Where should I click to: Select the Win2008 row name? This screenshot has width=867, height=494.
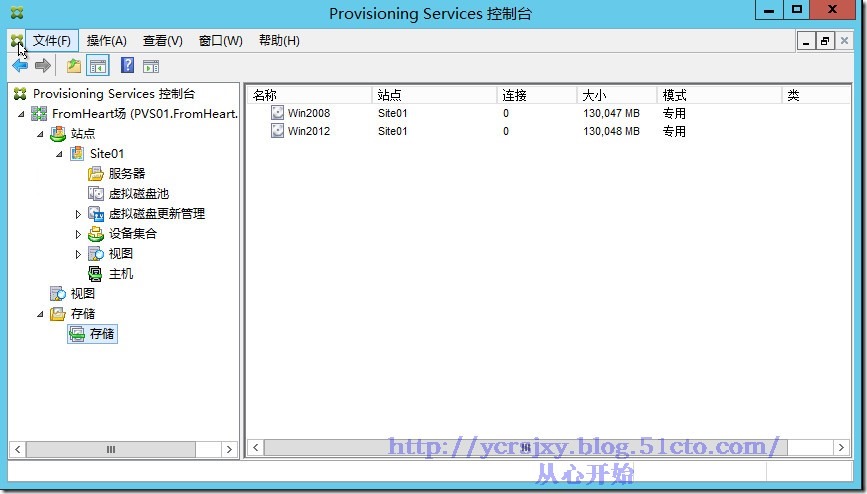[x=309, y=113]
